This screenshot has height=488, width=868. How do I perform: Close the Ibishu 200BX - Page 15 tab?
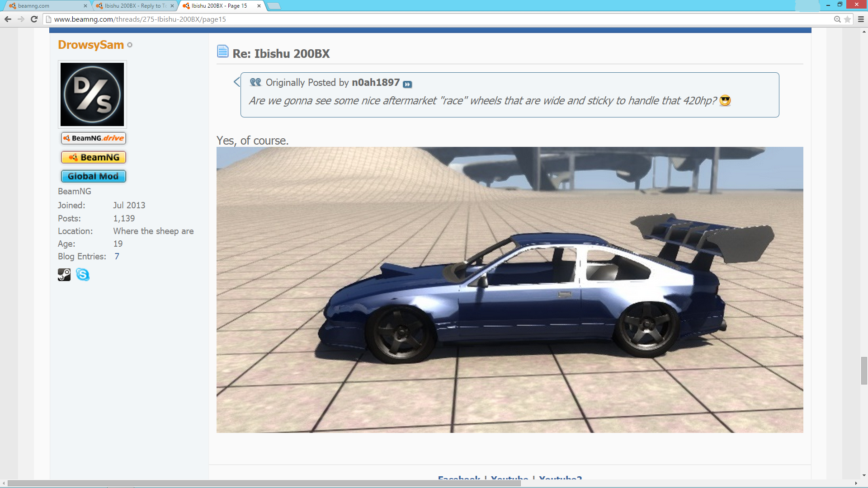tap(259, 6)
